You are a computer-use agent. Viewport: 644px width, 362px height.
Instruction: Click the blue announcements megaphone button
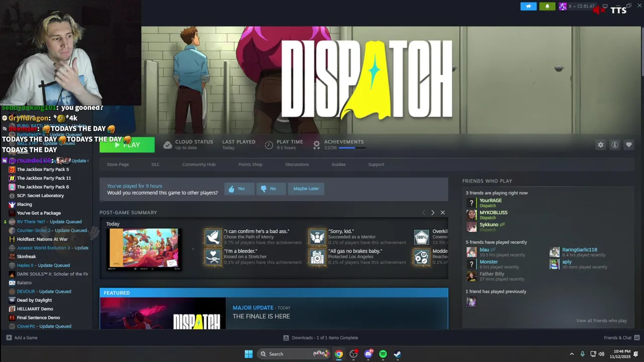point(528,7)
